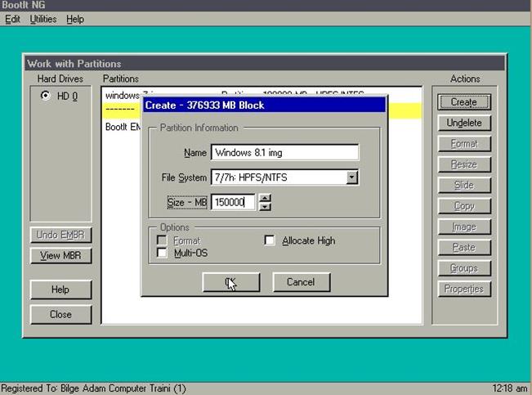Click the Name field with Windows 8.1 img
This screenshot has height=395, width=532.
[x=284, y=152]
